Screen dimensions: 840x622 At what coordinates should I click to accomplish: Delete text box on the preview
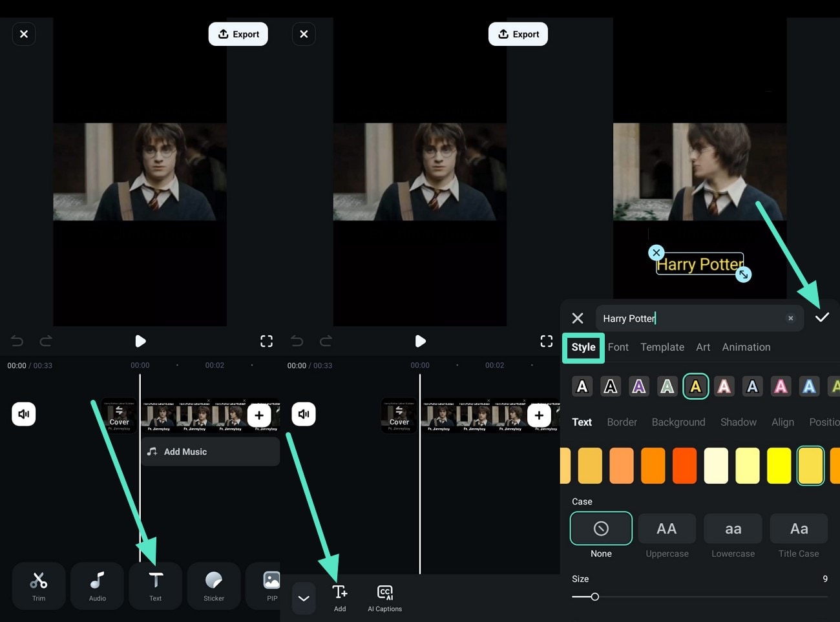pyautogui.click(x=656, y=253)
